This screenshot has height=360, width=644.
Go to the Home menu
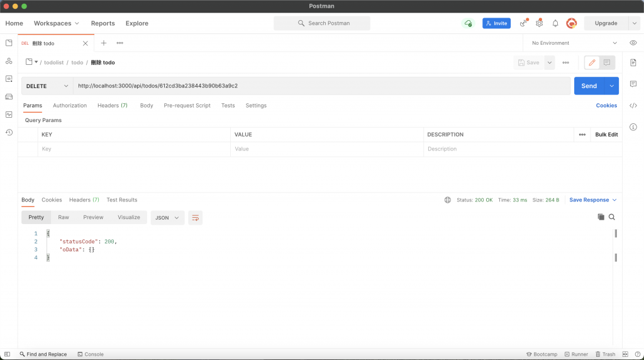pos(14,23)
